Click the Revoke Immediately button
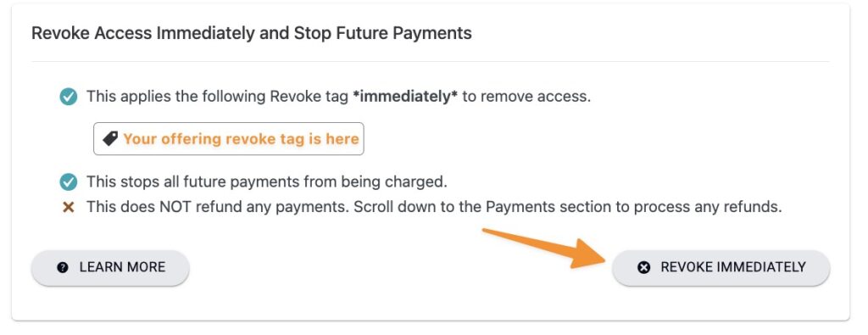 (x=721, y=268)
